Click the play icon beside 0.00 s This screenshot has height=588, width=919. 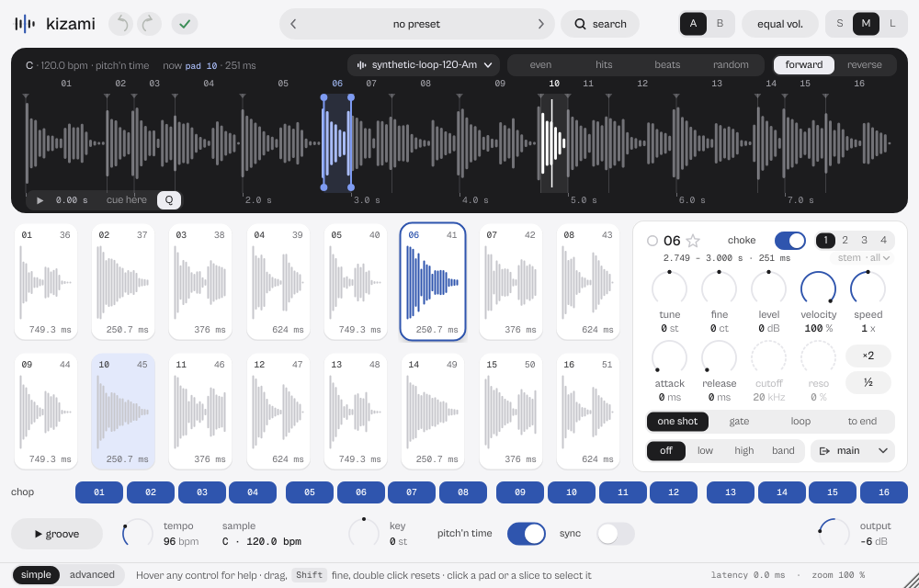(x=40, y=200)
